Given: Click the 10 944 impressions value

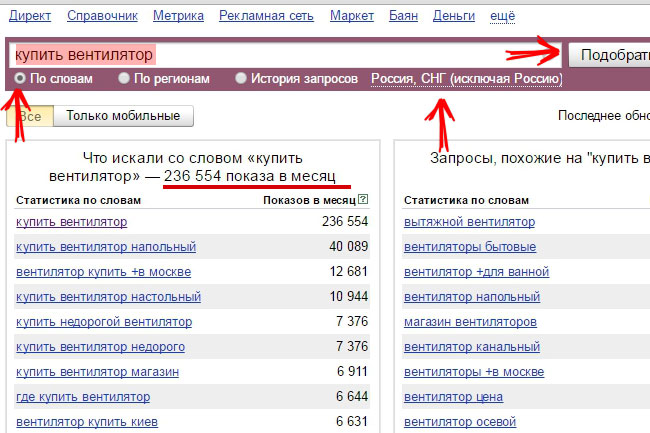Looking at the screenshot, I should coord(349,296).
